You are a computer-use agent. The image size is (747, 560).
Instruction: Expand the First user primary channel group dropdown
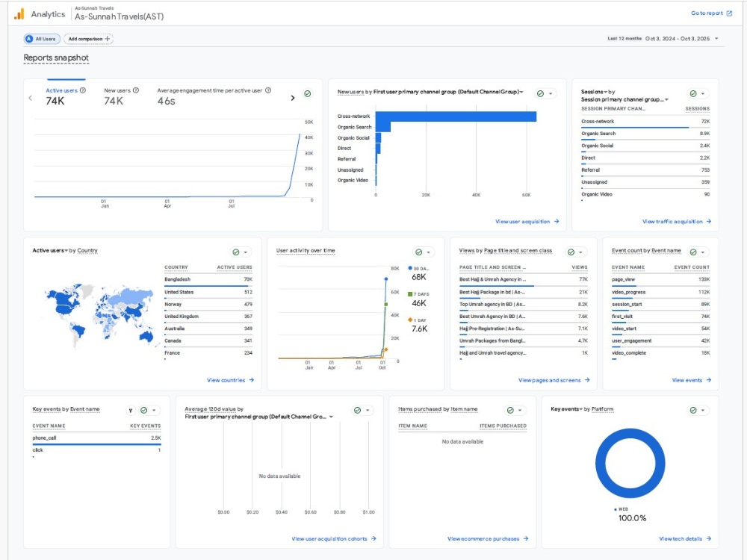pyautogui.click(x=521, y=92)
